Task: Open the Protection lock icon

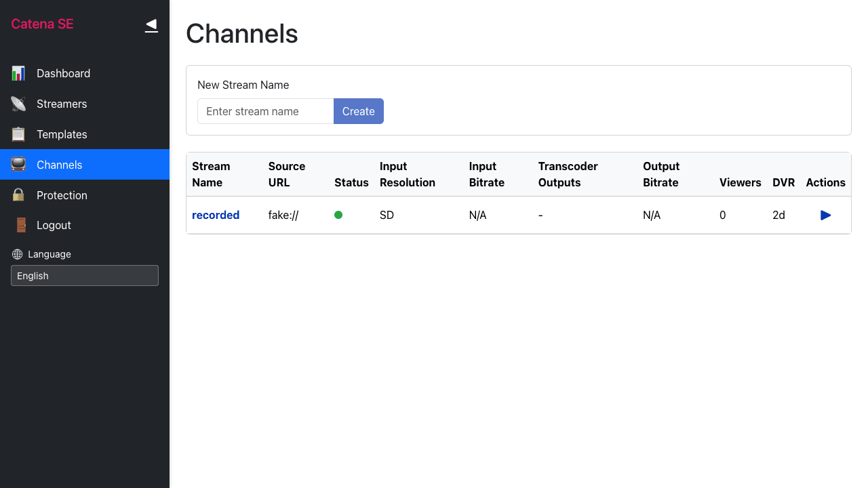Action: 18,195
